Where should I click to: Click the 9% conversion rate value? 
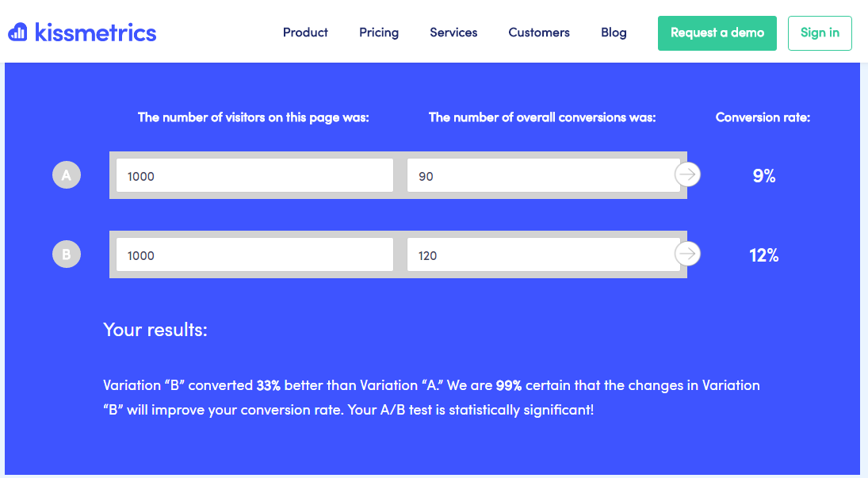coord(764,176)
